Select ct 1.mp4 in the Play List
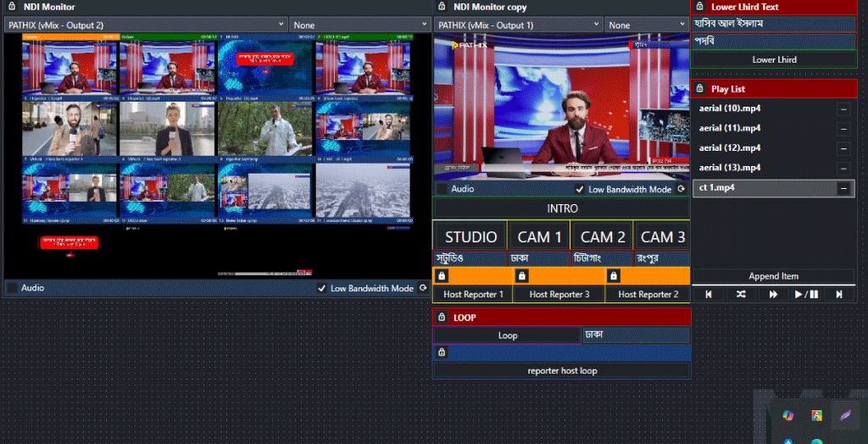 (x=763, y=187)
